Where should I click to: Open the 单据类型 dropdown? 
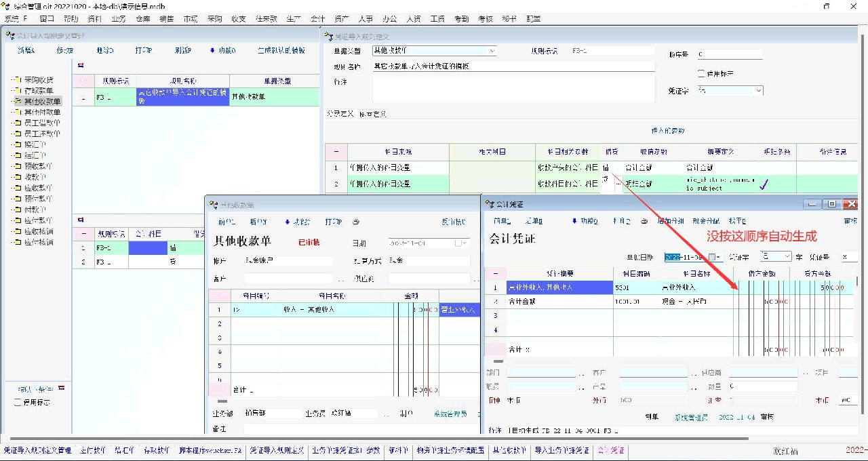492,51
